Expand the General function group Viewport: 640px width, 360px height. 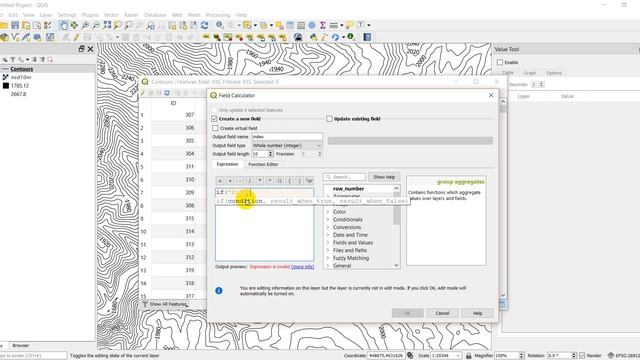(328, 266)
